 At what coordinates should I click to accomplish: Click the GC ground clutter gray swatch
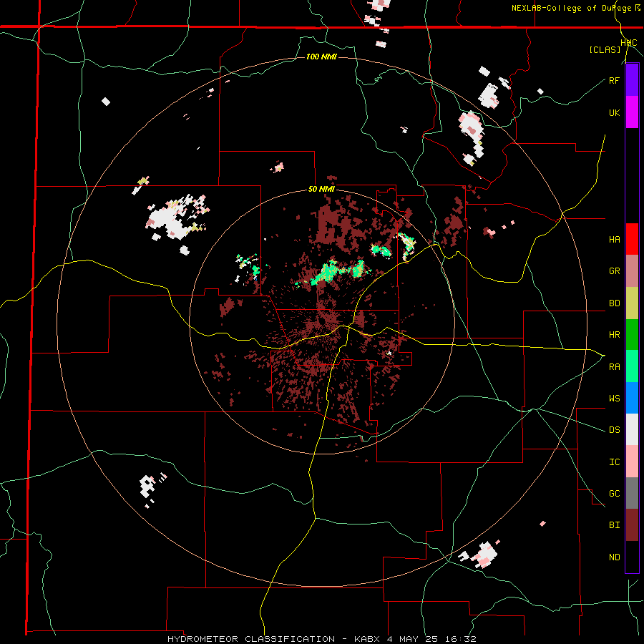pyautogui.click(x=632, y=493)
